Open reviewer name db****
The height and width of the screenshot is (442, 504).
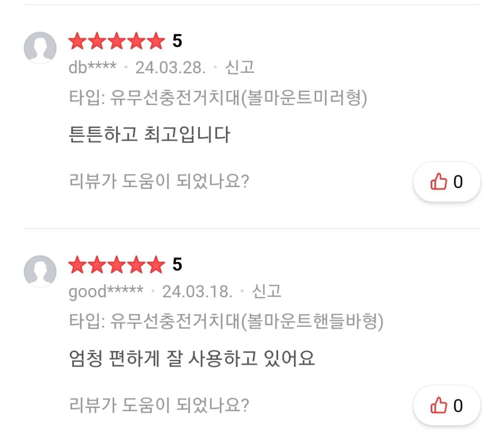[93, 67]
